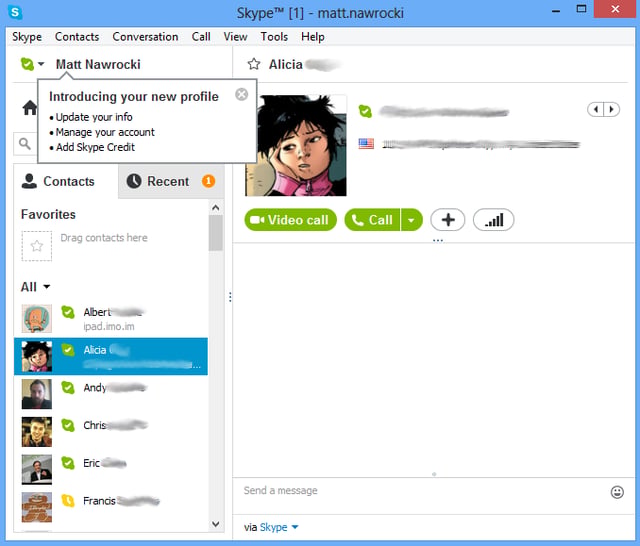Image resolution: width=640 pixels, height=546 pixels.
Task: Click the Favorites star placeholder box
Action: pos(37,246)
